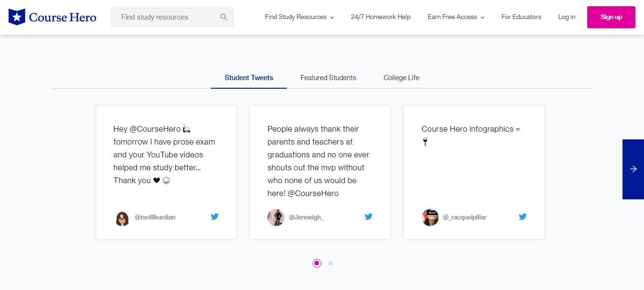Switch to Featured Students tab
Viewport: 644px width, 290px height.
(328, 78)
